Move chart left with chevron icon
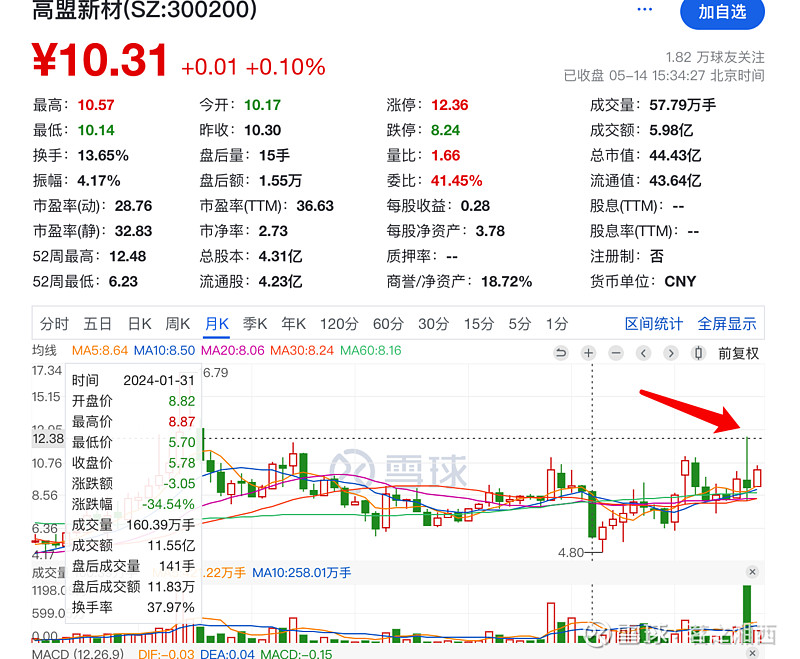 pyautogui.click(x=643, y=353)
